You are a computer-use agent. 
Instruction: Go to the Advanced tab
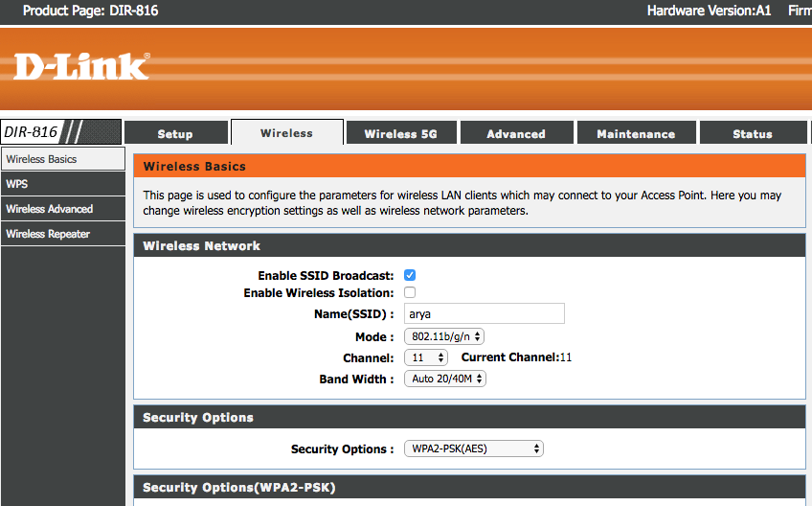tap(515, 134)
